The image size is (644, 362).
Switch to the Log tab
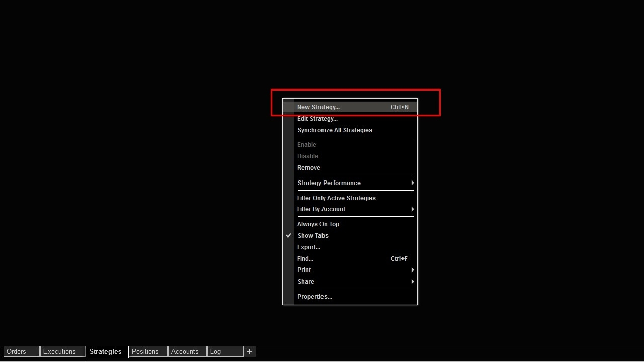point(225,352)
